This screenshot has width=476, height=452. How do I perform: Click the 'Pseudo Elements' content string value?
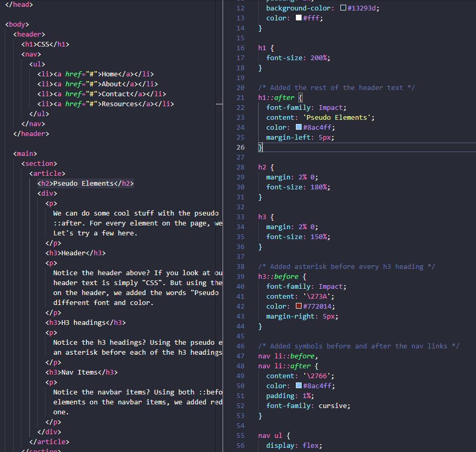click(x=337, y=117)
